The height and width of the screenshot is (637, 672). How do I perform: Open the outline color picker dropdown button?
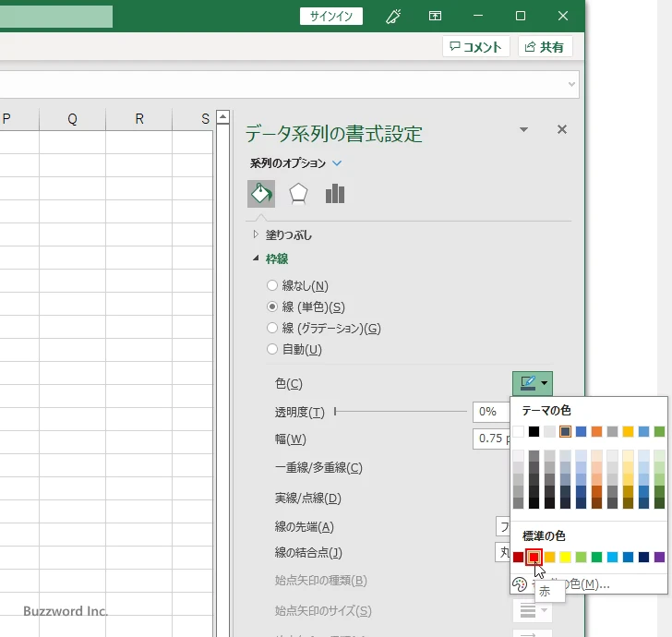[x=533, y=383]
